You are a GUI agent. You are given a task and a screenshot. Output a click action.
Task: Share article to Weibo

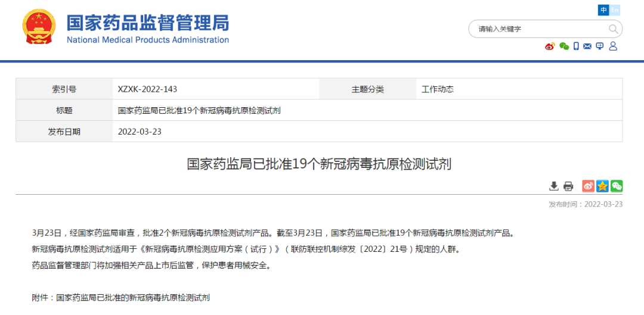(588, 186)
